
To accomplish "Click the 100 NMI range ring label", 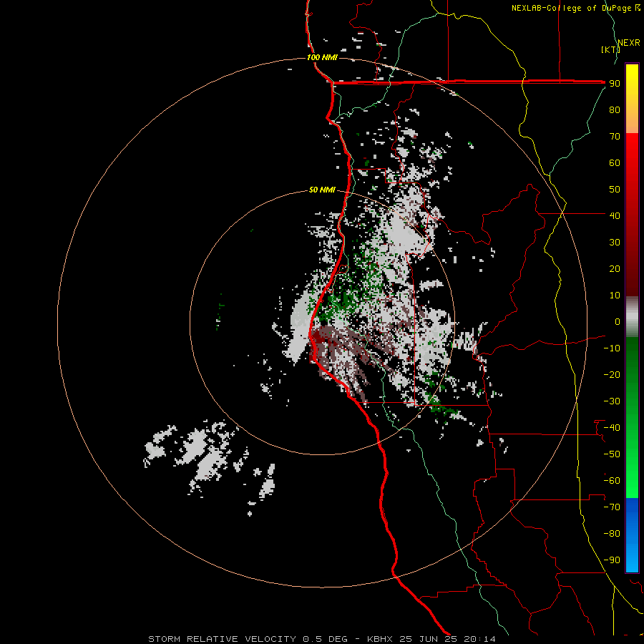I will point(322,57).
